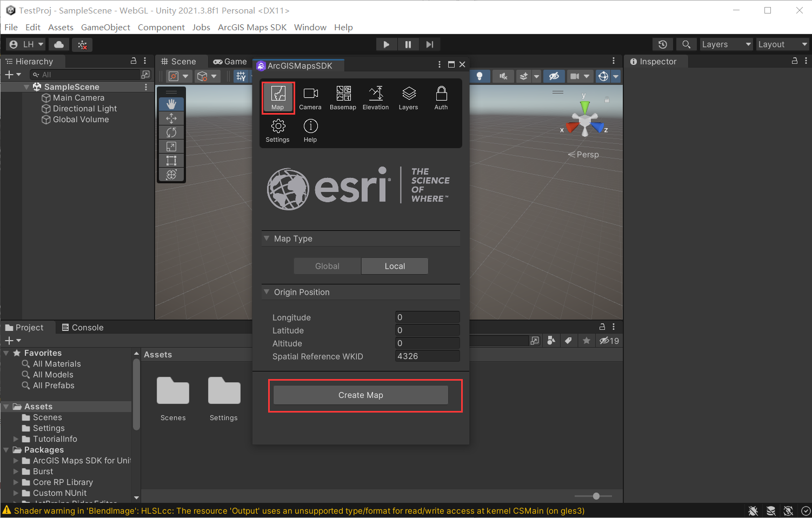Collapse the Origin Position section
Screen dimensions: 812x518
[267, 291]
